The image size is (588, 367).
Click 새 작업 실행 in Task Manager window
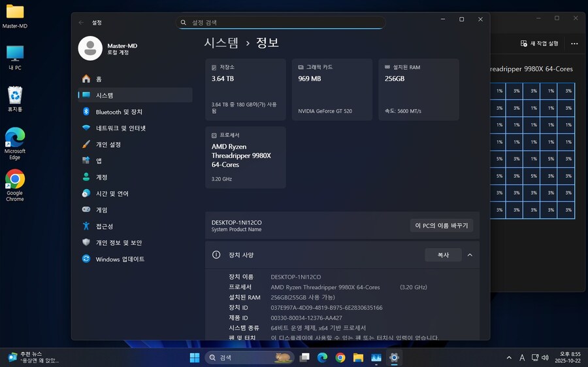540,44
